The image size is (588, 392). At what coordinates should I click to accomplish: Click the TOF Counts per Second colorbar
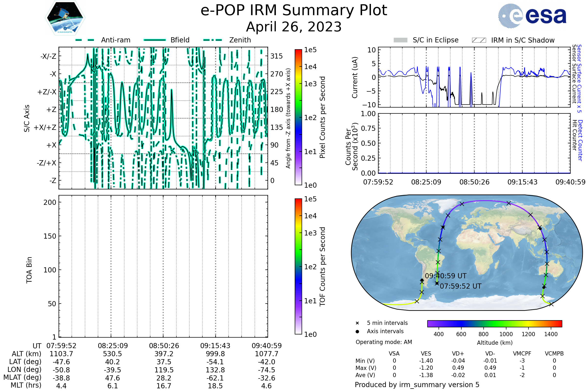[298, 266]
